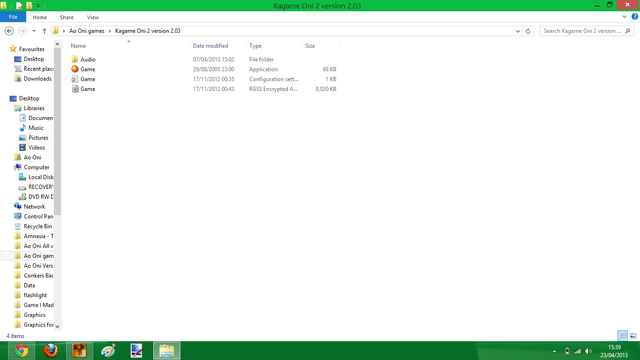Select the flashlight folder in sidebar
Screen dimensions: 640x360
(x=35, y=295)
